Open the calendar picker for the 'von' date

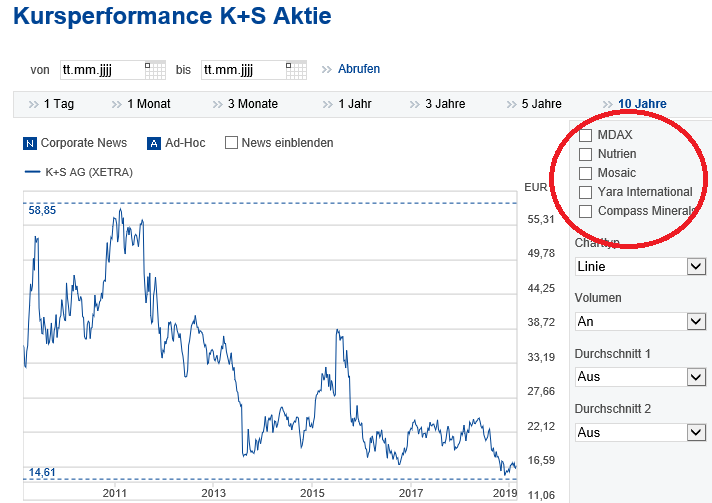pyautogui.click(x=154, y=69)
